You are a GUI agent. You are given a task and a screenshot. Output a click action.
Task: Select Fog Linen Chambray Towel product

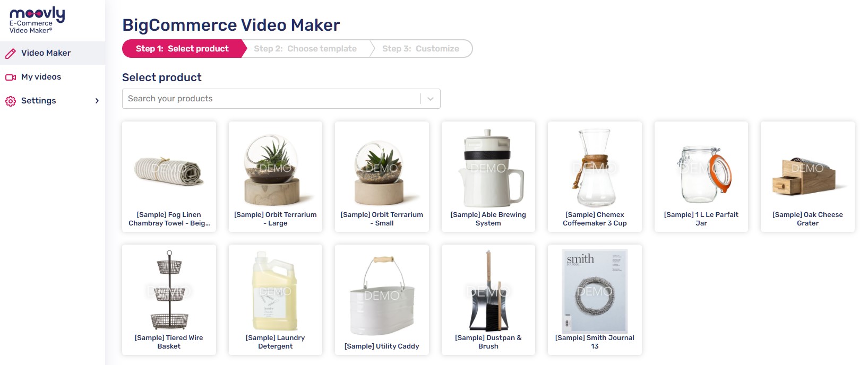[x=169, y=177]
